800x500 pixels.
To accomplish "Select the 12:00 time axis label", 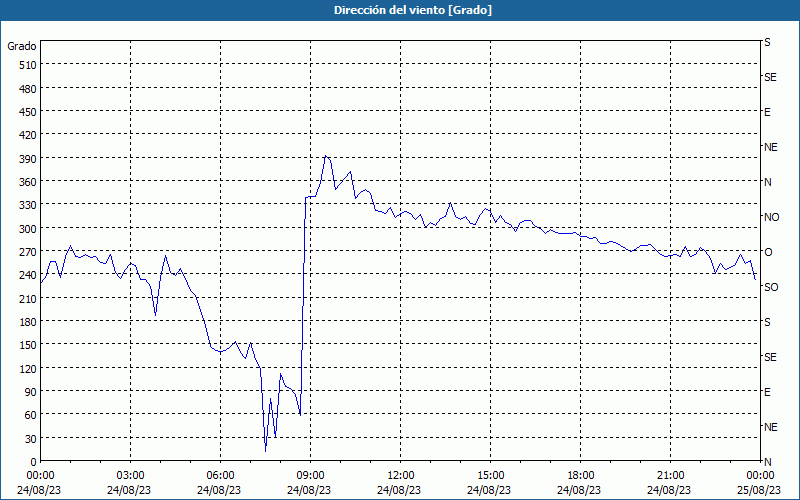I will 401,476.
